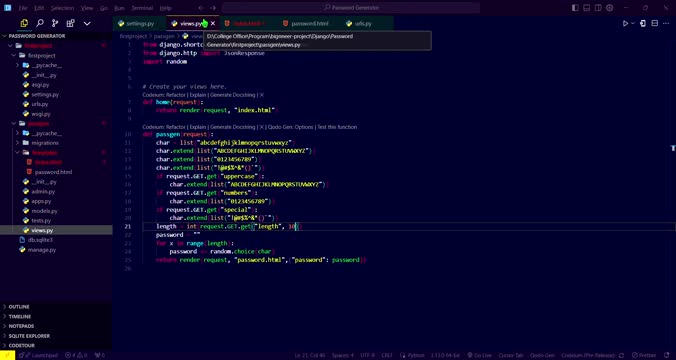Click the Run Python File play icon
This screenshot has width=676, height=360.
625,24
